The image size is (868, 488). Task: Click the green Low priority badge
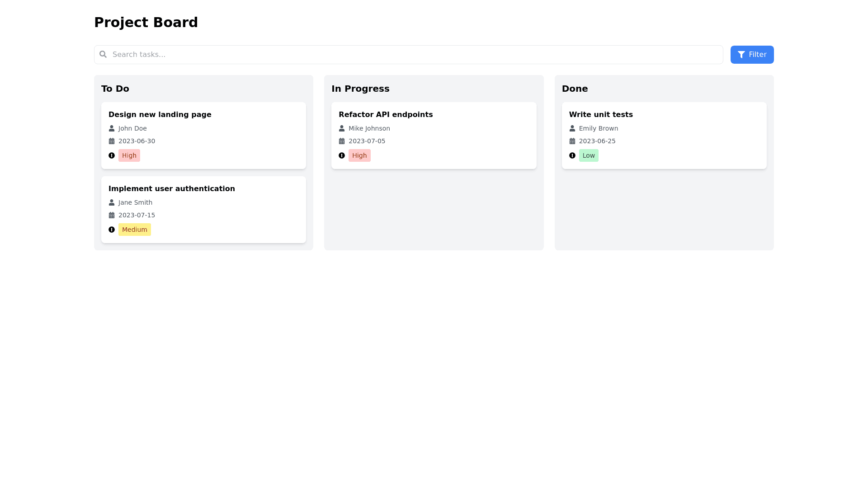(x=589, y=155)
